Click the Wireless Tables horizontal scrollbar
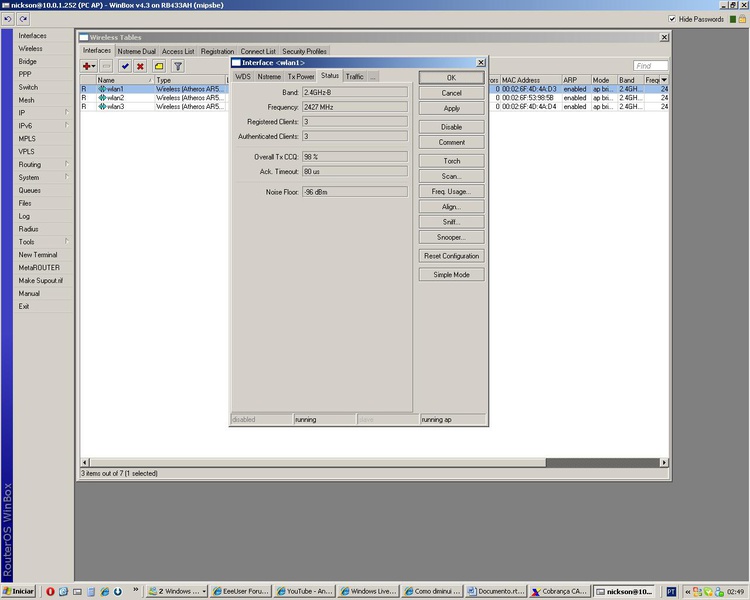Viewport: 750px width, 600px height. [x=317, y=462]
